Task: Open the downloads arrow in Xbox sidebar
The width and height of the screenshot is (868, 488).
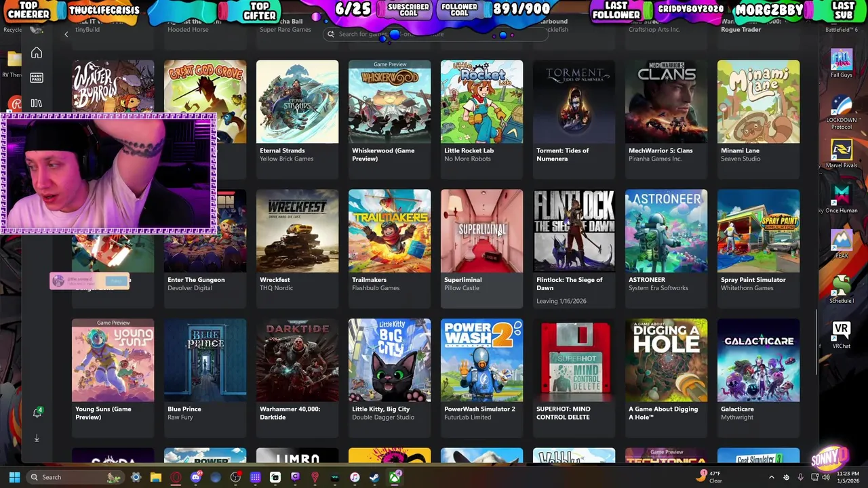Action: coord(37,438)
